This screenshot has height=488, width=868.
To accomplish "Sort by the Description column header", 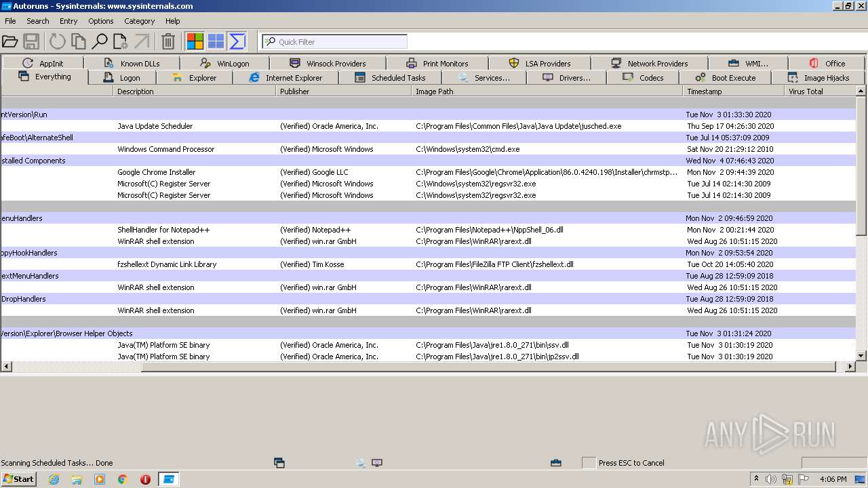I will 195,91.
